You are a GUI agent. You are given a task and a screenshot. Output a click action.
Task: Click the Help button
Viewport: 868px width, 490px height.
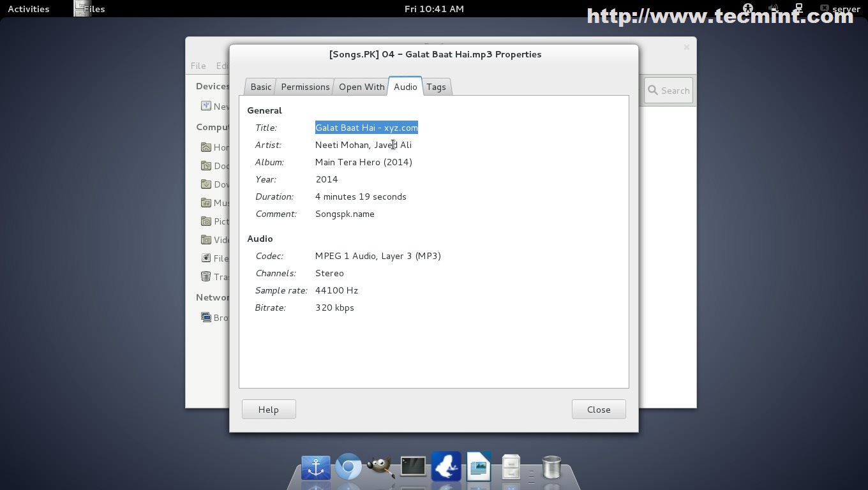[269, 410]
